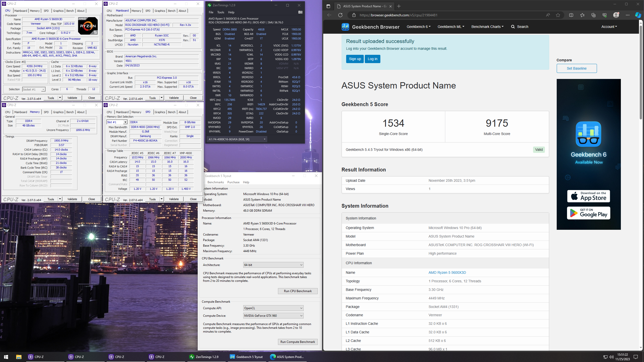Image resolution: width=644 pixels, height=362 pixels.
Task: Open read aloud icon in address bar
Action: pos(548,15)
